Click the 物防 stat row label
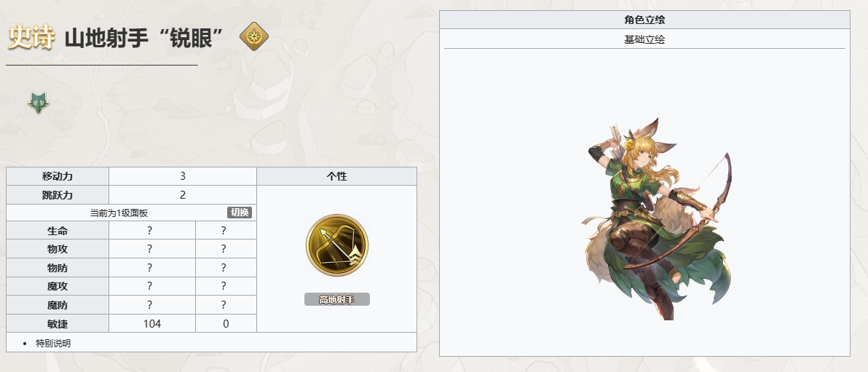 58,268
